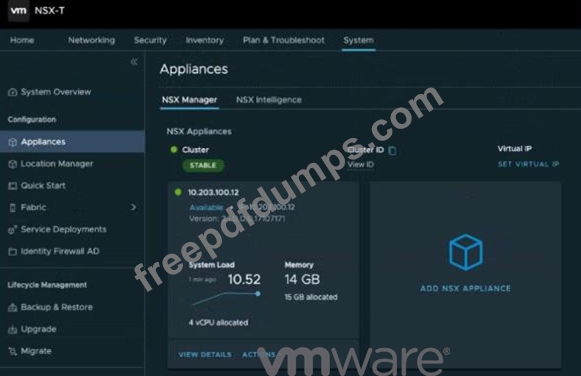Click the green status dot for 10.203.100.12

pos(178,192)
